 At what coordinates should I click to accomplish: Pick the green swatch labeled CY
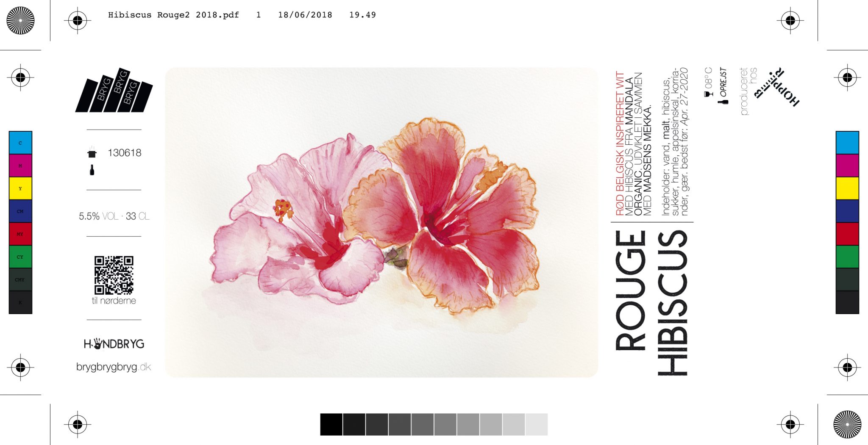(20, 257)
